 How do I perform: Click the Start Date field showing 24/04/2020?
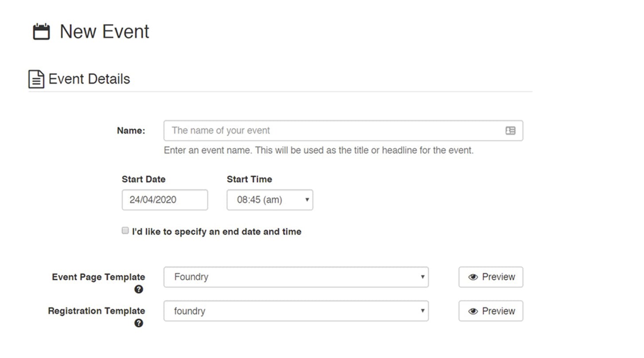[164, 200]
